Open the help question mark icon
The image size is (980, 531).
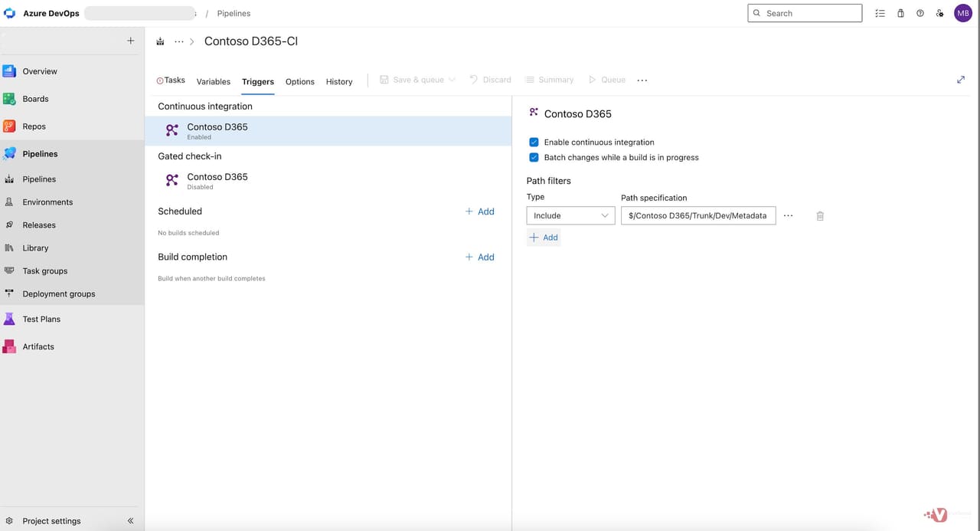point(920,13)
